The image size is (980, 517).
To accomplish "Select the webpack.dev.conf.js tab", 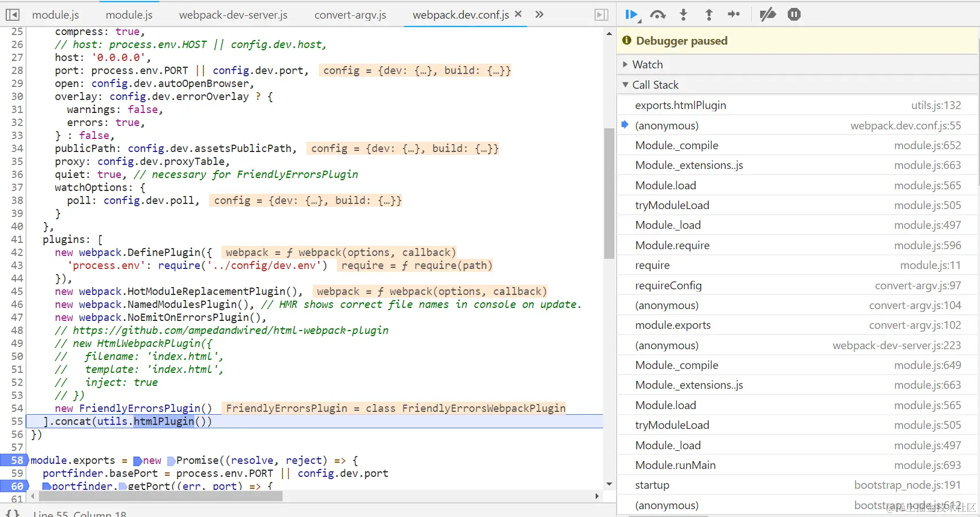I will [461, 15].
